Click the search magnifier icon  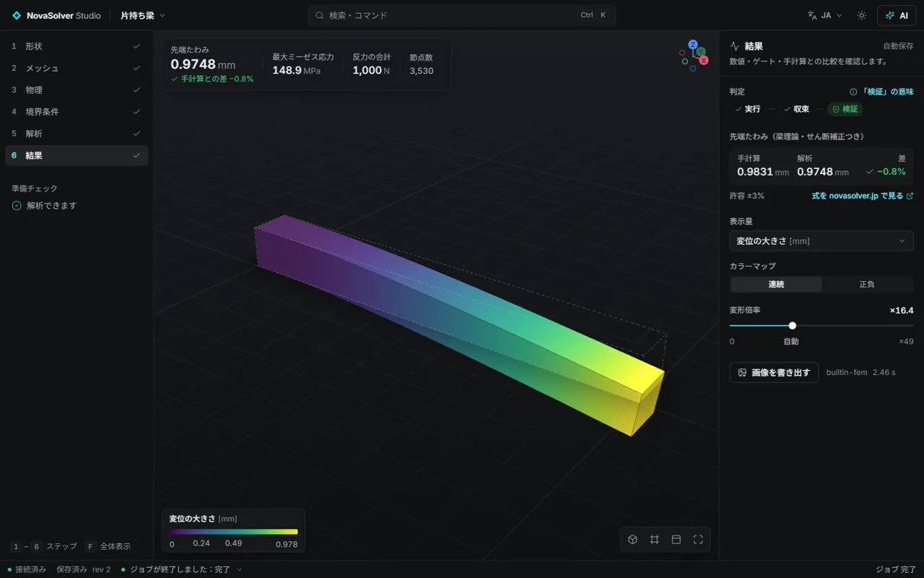click(319, 15)
